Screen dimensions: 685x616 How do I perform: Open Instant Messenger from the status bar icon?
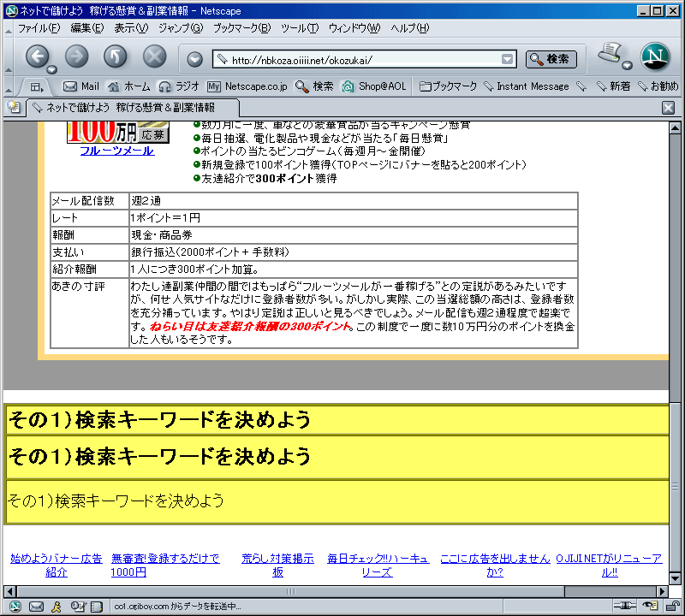57,607
